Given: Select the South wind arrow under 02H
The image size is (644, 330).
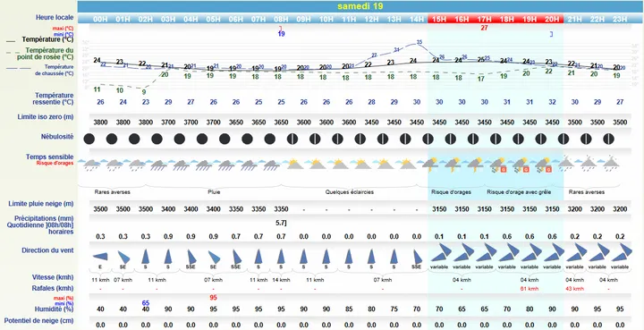Looking at the screenshot, I should pos(146,256).
